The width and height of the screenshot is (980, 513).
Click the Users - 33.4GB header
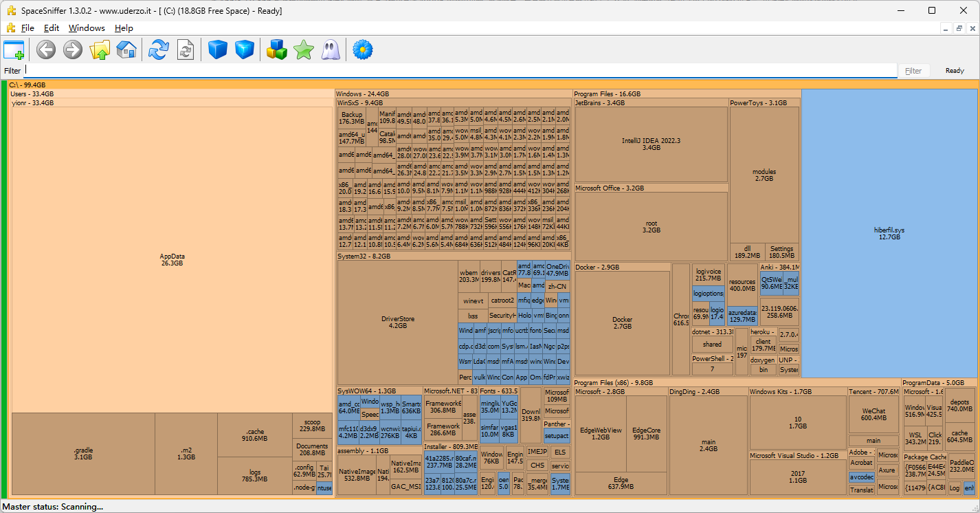click(171, 94)
